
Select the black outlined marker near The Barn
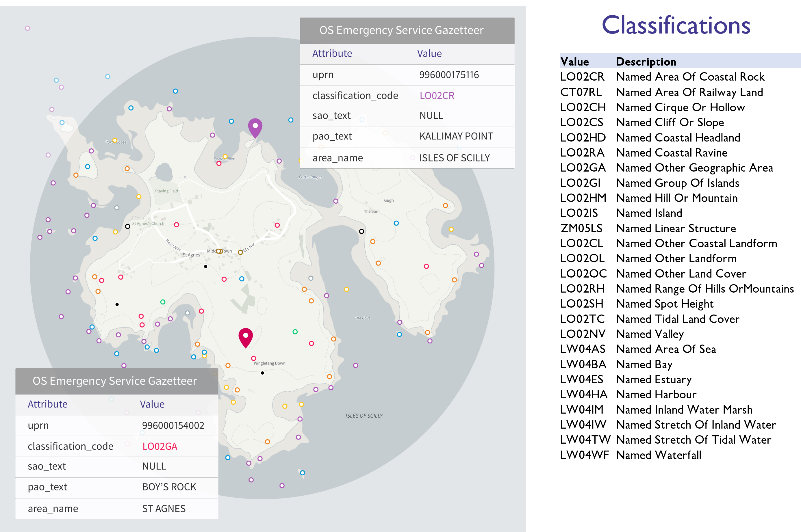(x=361, y=231)
